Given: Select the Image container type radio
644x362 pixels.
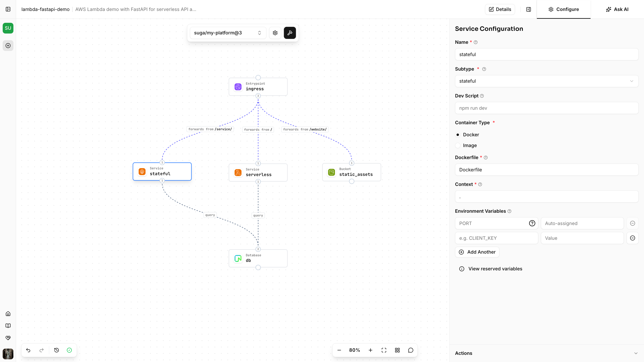Looking at the screenshot, I should click(458, 145).
